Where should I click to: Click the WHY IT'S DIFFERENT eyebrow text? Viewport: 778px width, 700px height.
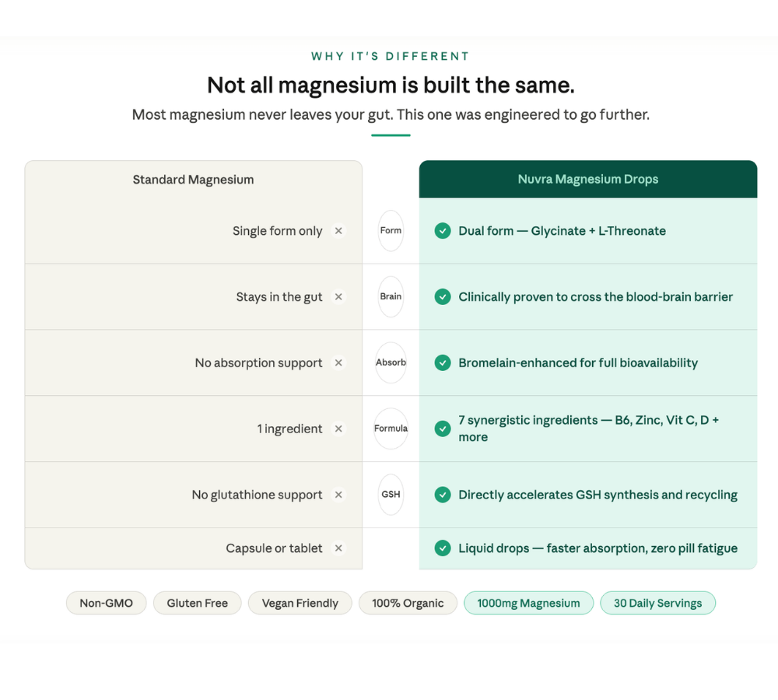pyautogui.click(x=391, y=56)
